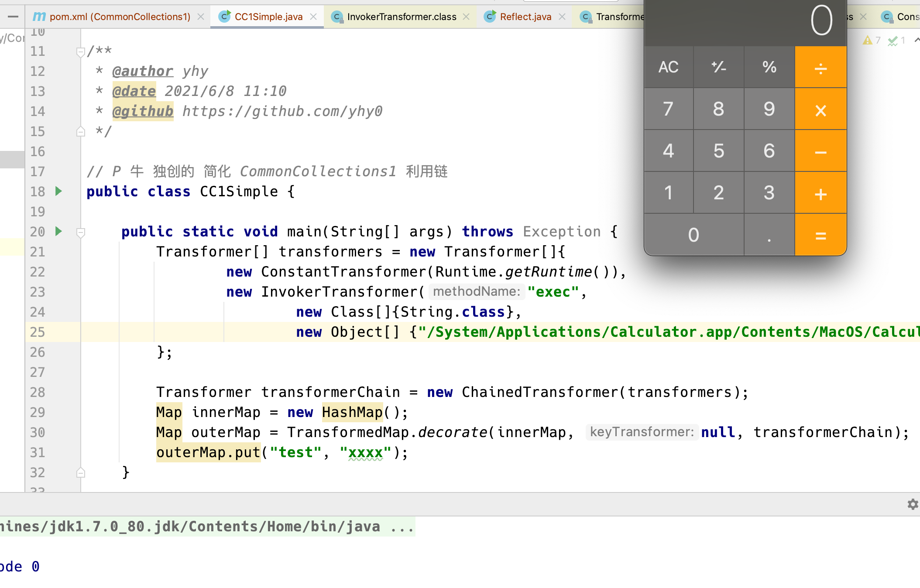Image resolution: width=920 pixels, height=588 pixels.
Task: Click line number 25 in gutter
Action: coord(38,332)
